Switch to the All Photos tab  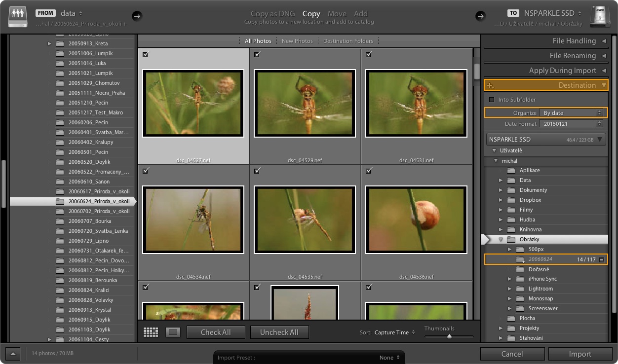point(258,41)
